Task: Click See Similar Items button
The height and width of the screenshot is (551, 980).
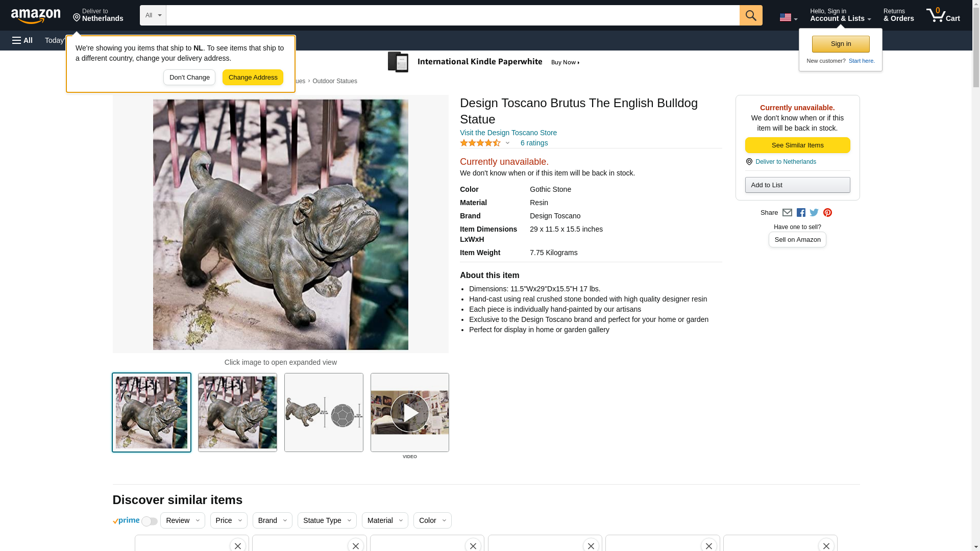Action: pos(798,145)
